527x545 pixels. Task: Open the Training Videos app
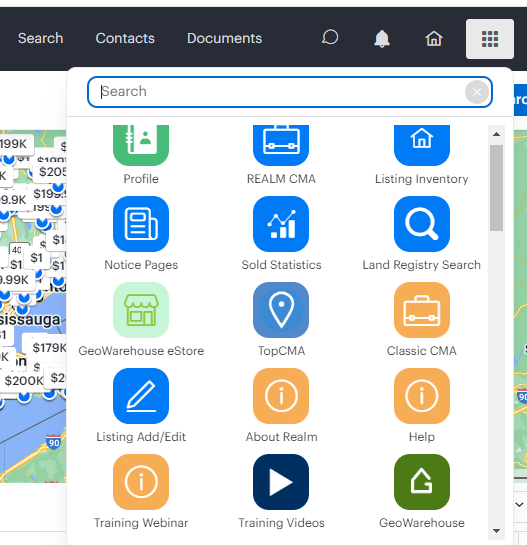pyautogui.click(x=281, y=482)
